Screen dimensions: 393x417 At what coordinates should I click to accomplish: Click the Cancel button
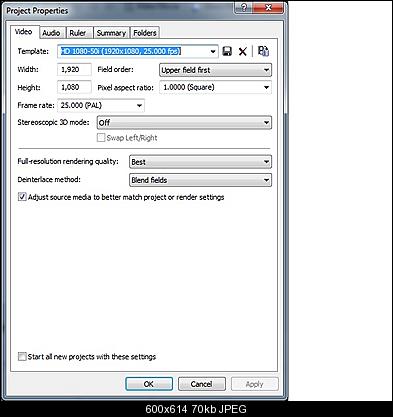202,384
